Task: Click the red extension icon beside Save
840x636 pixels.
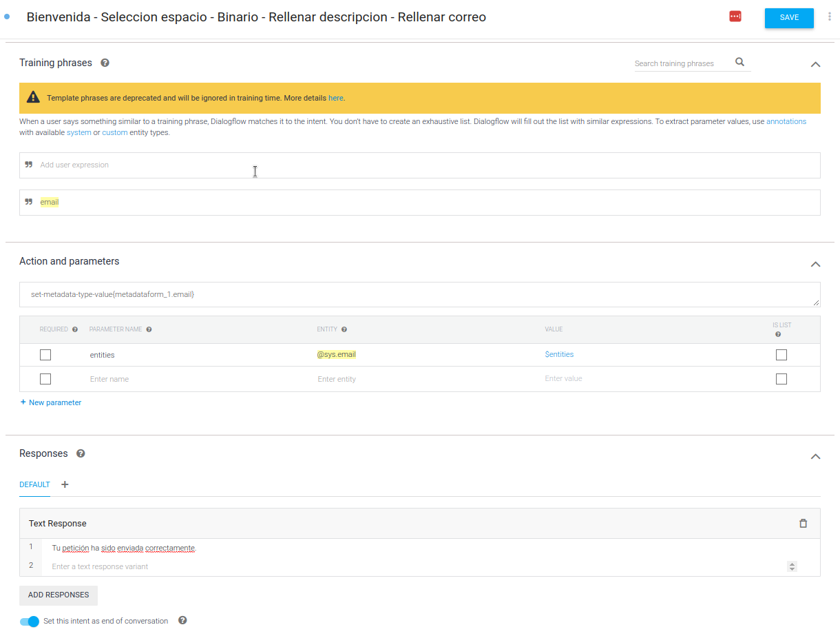Action: tap(735, 17)
